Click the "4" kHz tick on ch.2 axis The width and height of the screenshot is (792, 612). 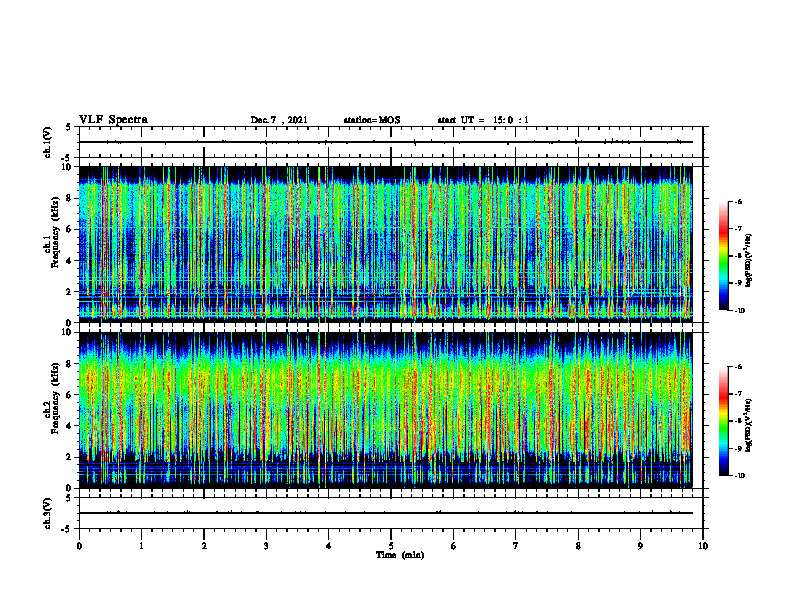71,426
